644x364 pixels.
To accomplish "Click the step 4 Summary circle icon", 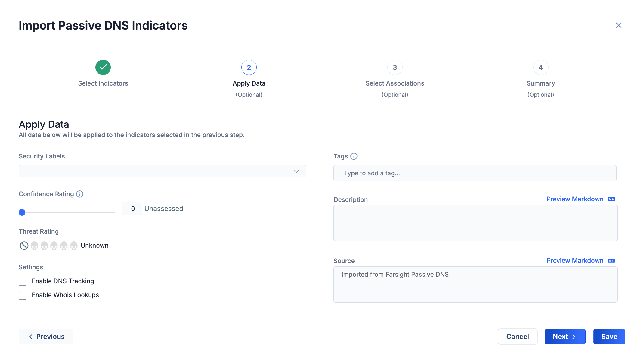I will pos(540,67).
